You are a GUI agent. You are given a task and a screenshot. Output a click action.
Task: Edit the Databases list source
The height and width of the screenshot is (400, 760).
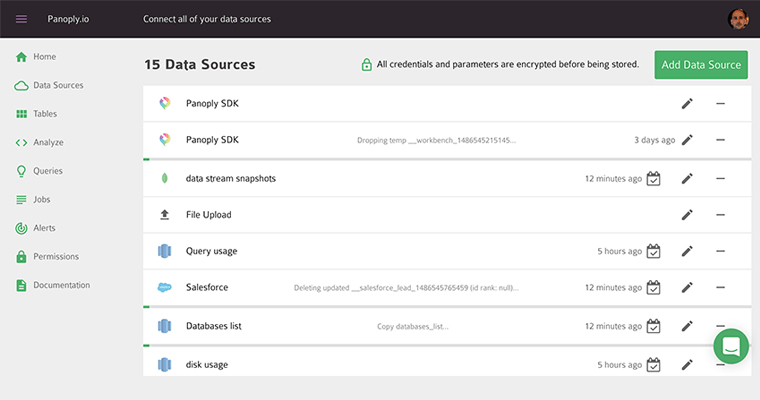687,326
